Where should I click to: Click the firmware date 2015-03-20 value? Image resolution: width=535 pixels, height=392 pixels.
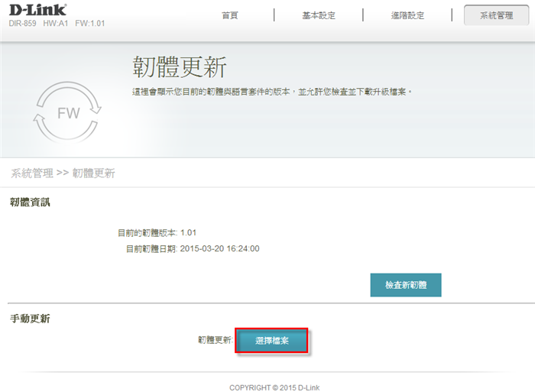coord(219,248)
